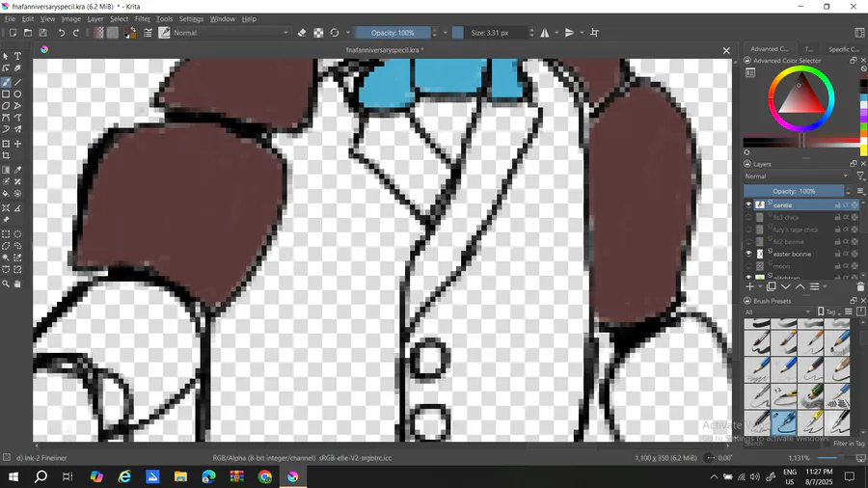This screenshot has height=488, width=868.
Task: Select the Rectangle shape tool
Action: [x=6, y=95]
